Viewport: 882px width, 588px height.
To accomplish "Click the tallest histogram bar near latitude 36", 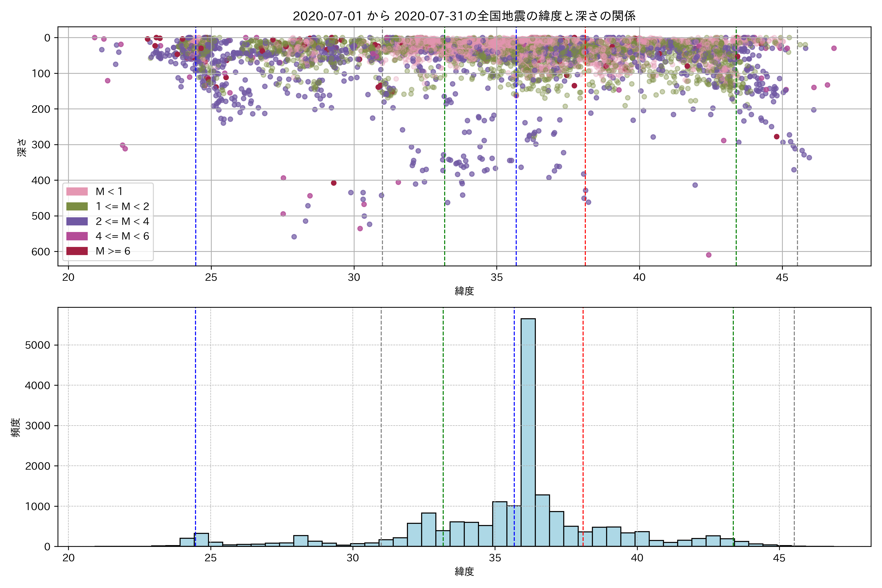I will pos(528,431).
